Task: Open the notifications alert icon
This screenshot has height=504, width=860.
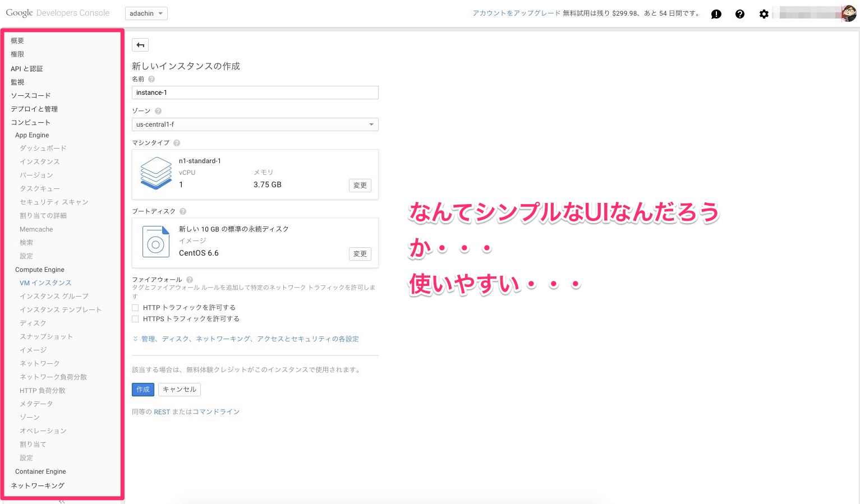Action: pyautogui.click(x=716, y=14)
